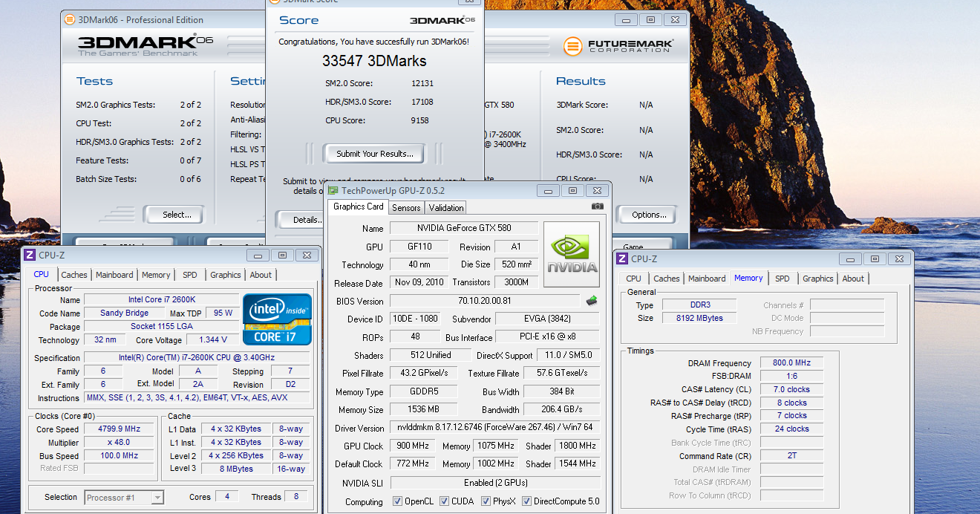980x514 pixels.
Task: Open the Processor #1 selection dropdown
Action: tap(124, 498)
